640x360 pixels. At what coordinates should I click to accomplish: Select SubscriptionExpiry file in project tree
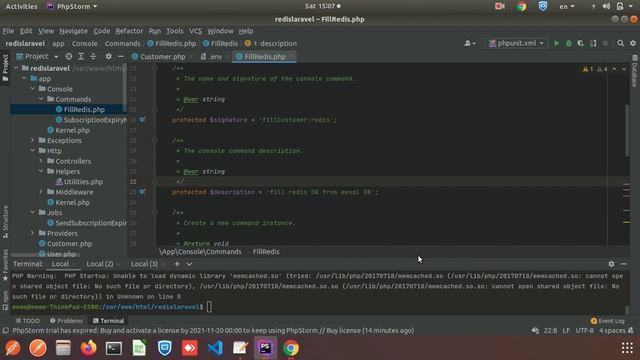(x=91, y=120)
